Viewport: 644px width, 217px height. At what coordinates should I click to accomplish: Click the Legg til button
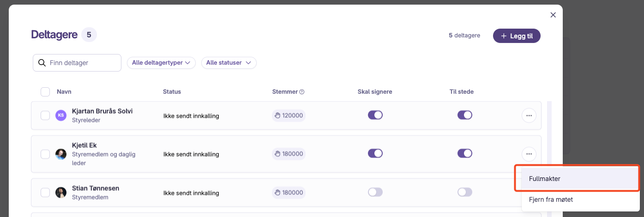[517, 36]
